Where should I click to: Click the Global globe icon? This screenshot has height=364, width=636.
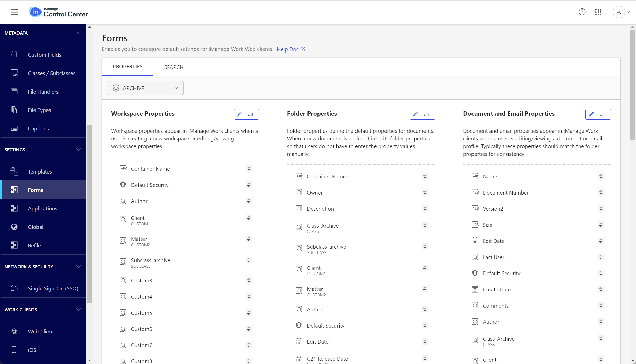(14, 227)
